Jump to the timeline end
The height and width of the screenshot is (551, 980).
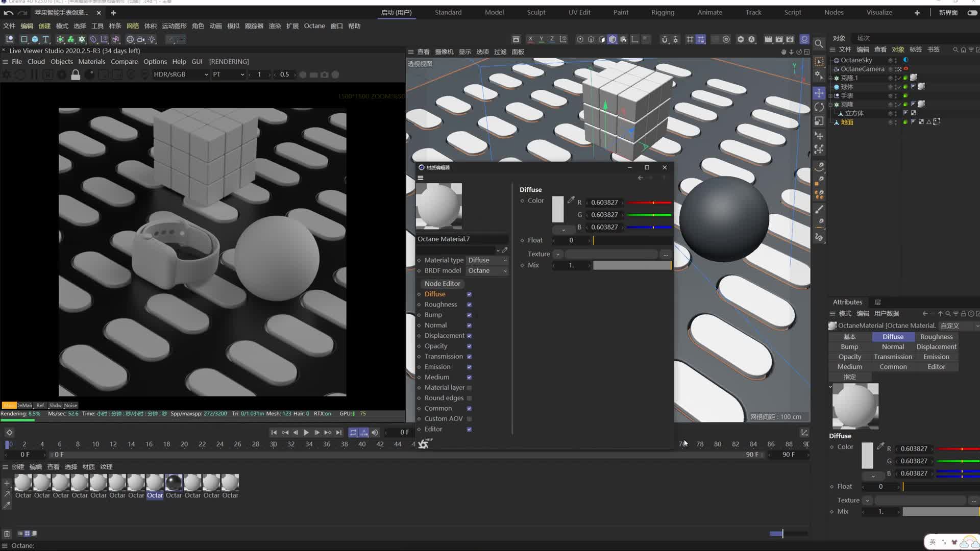pos(338,432)
